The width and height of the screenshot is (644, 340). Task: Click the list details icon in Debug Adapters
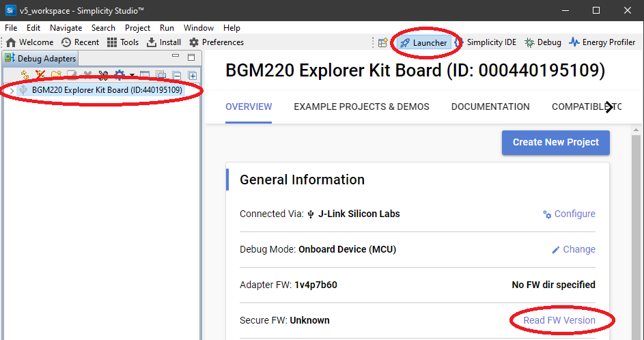160,74
